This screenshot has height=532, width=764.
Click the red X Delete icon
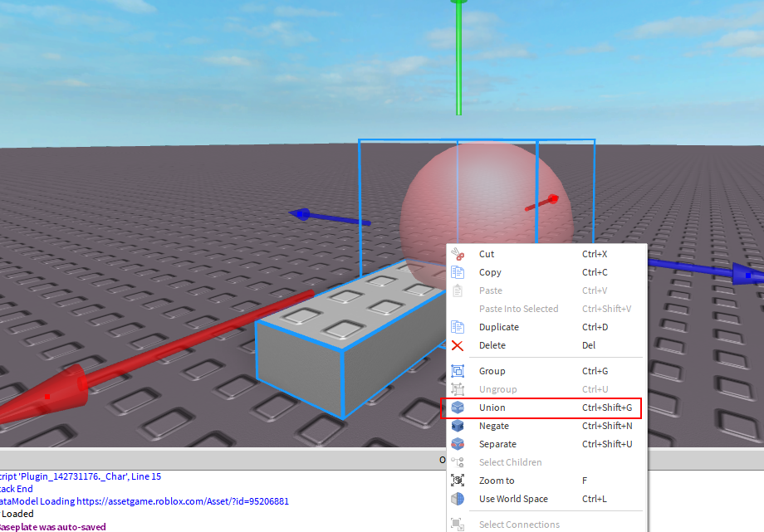click(x=457, y=345)
